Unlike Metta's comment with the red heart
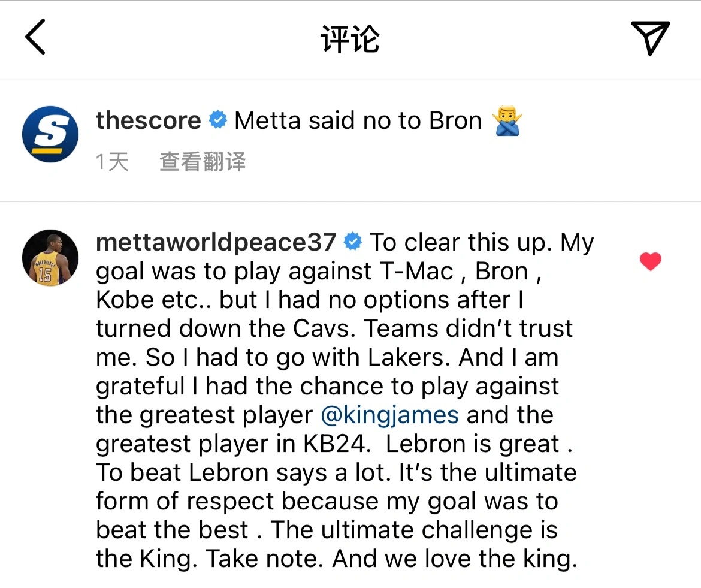 point(650,261)
